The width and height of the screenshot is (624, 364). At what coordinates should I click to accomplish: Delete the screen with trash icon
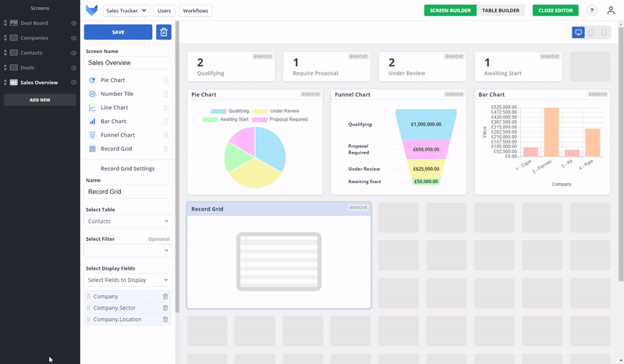click(164, 32)
